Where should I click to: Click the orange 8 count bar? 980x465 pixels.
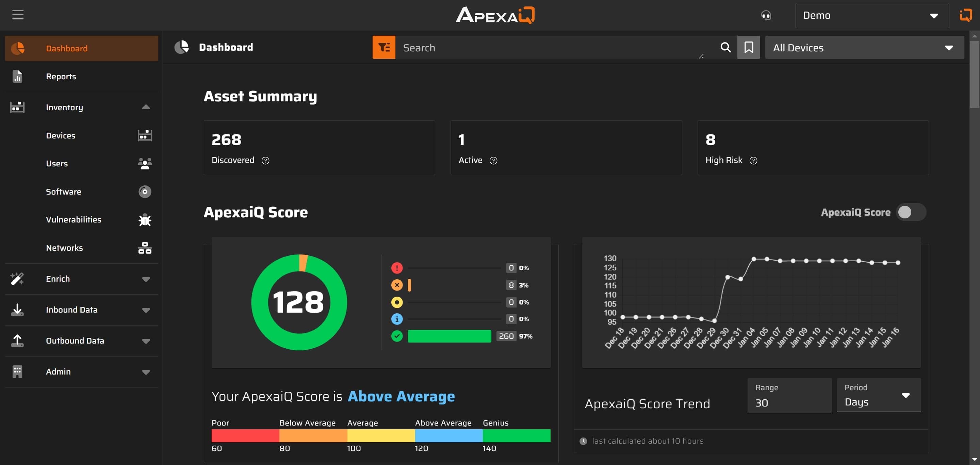(x=409, y=285)
